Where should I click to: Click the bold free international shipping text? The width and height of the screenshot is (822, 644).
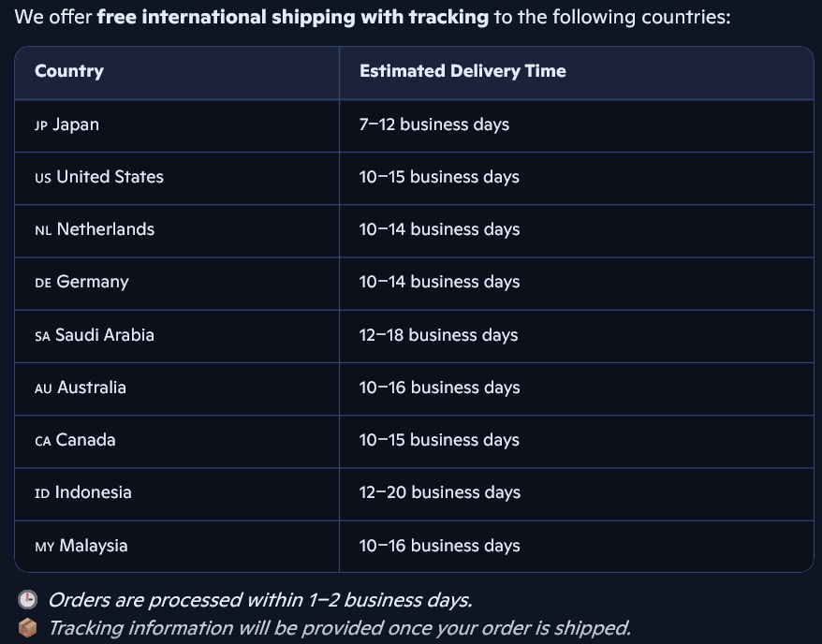click(292, 17)
